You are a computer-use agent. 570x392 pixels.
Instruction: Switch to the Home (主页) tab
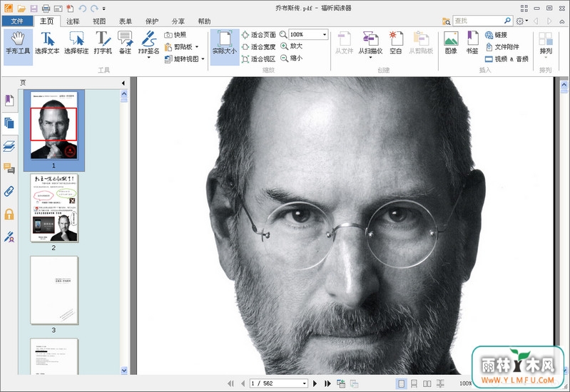pos(46,21)
